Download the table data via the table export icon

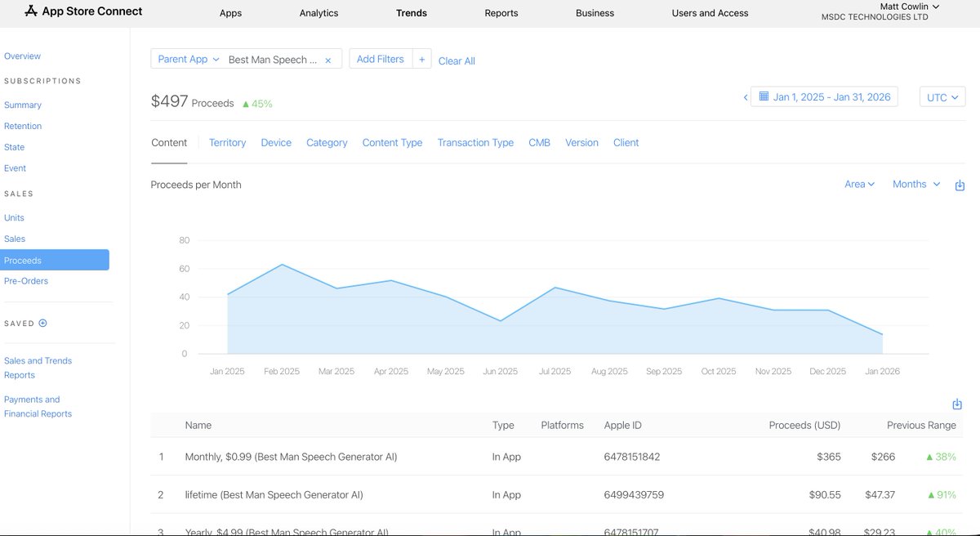point(957,404)
